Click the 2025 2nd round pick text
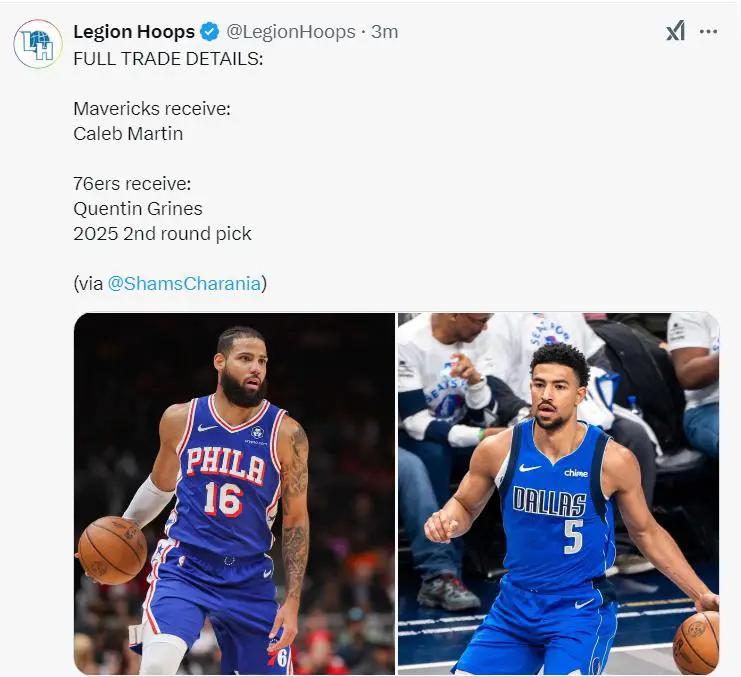Image resolution: width=741 pixels, height=677 pixels. pyautogui.click(x=162, y=233)
